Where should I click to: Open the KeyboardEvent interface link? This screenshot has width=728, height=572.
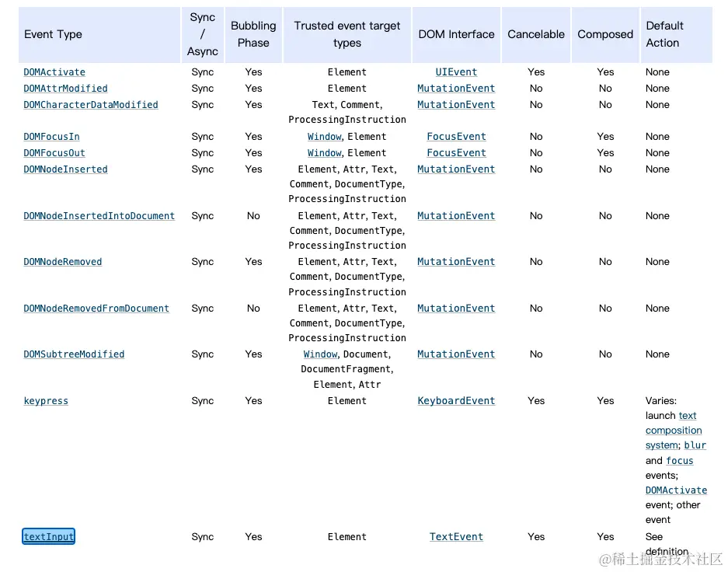point(456,401)
